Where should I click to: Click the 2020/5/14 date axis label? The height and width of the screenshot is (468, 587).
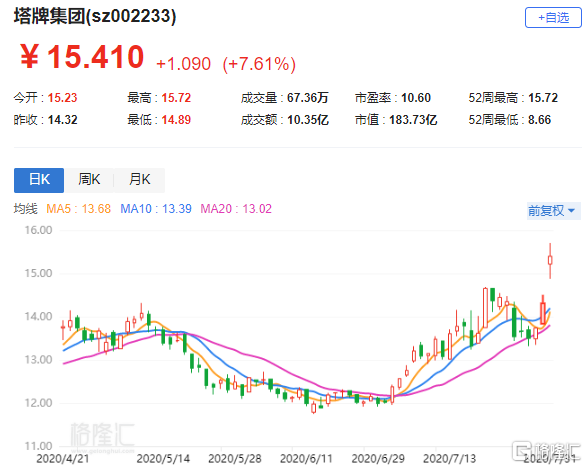163,459
